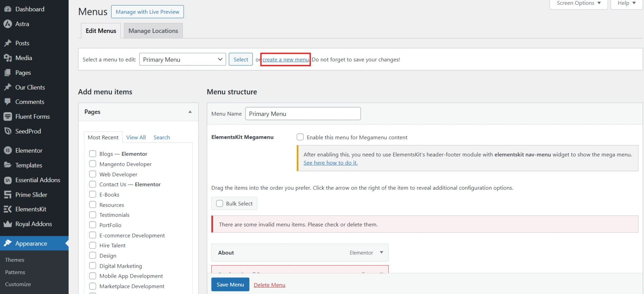Click the Prime Slider icon

(x=7, y=195)
